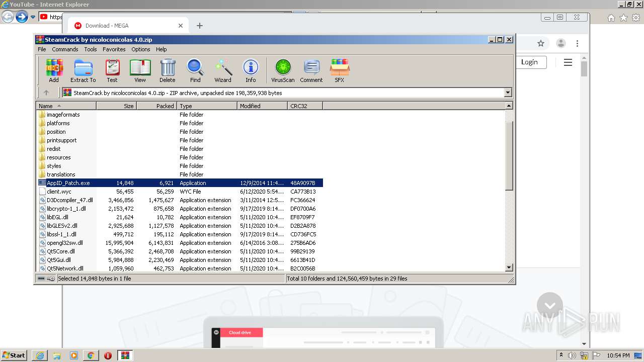The width and height of the screenshot is (644, 362).
Task: Click the Internet Explorer forward button
Action: click(22, 17)
